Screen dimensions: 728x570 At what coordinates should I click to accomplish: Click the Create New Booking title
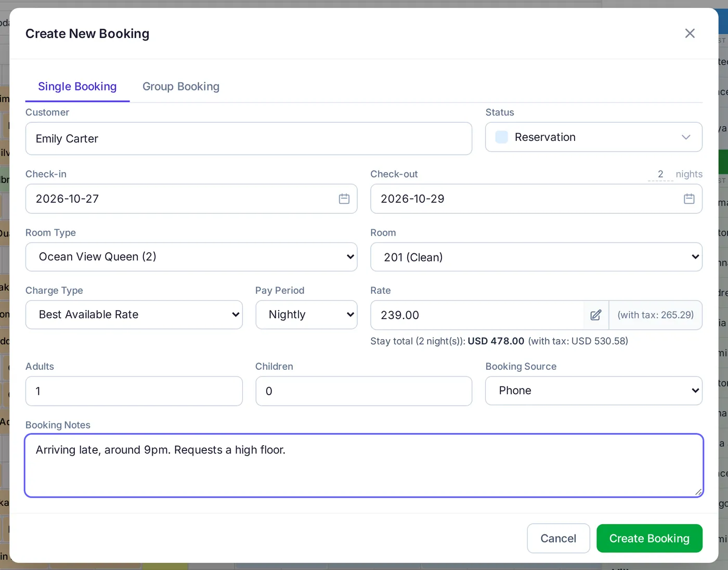tap(87, 34)
